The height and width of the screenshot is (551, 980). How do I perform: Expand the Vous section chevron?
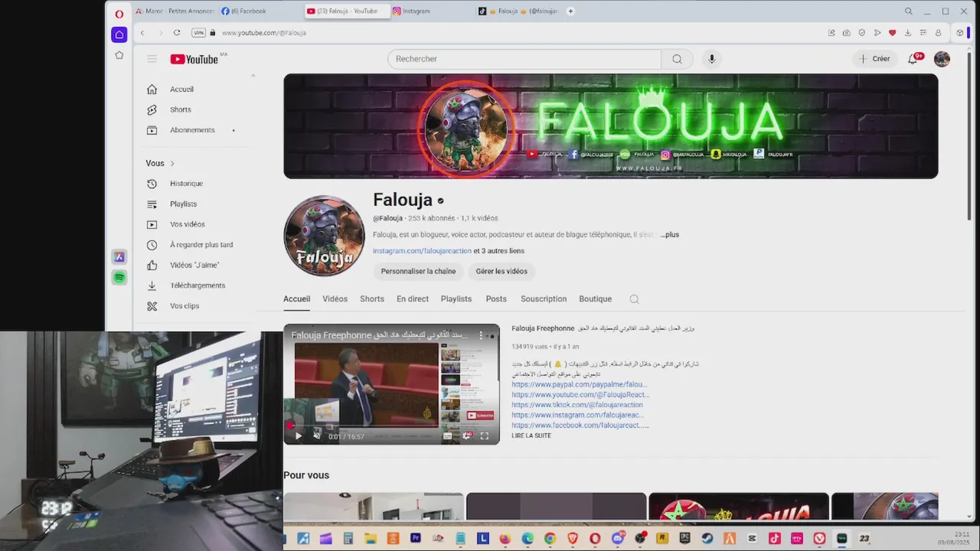click(172, 164)
